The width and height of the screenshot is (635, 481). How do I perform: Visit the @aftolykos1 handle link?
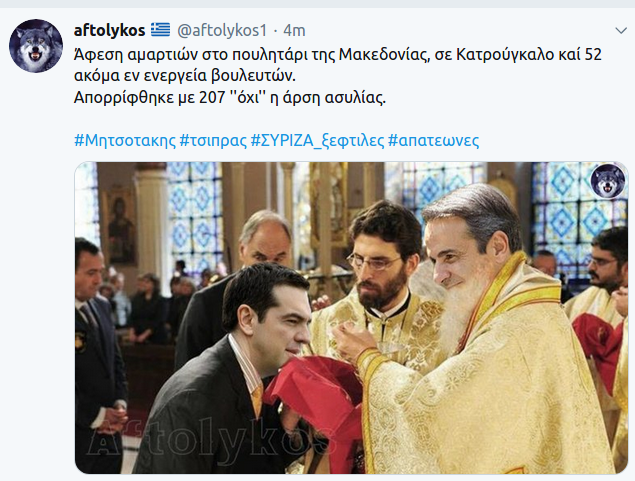click(x=222, y=30)
